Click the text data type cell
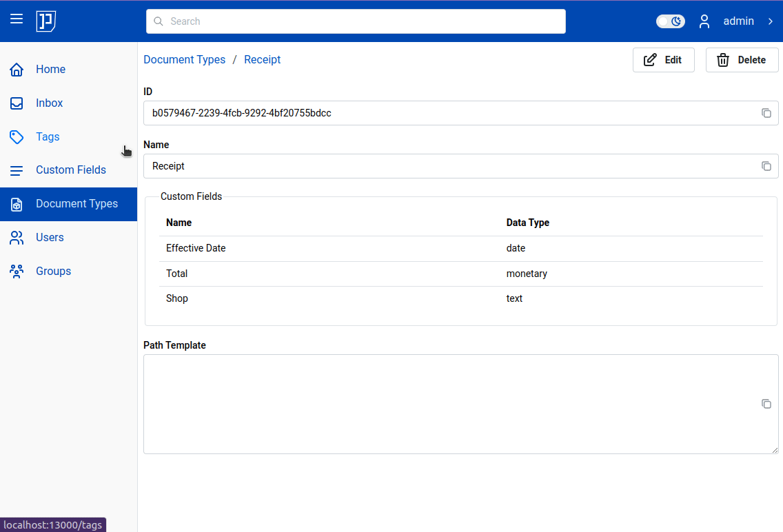The height and width of the screenshot is (532, 783). tap(514, 298)
